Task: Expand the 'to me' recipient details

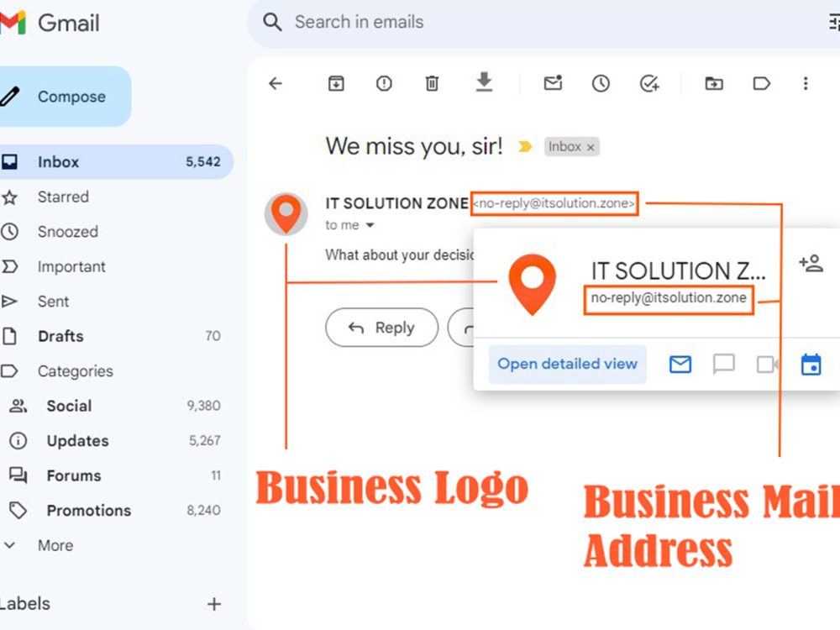Action: tap(370, 225)
